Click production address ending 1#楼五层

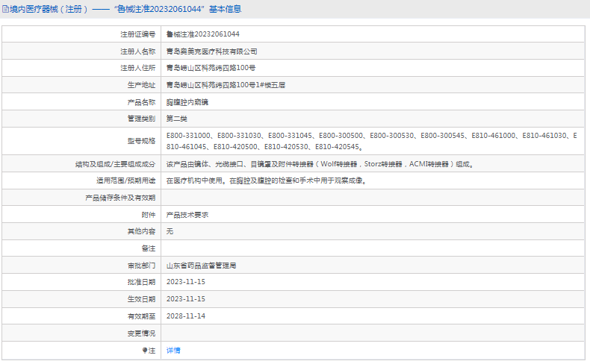coord(226,85)
